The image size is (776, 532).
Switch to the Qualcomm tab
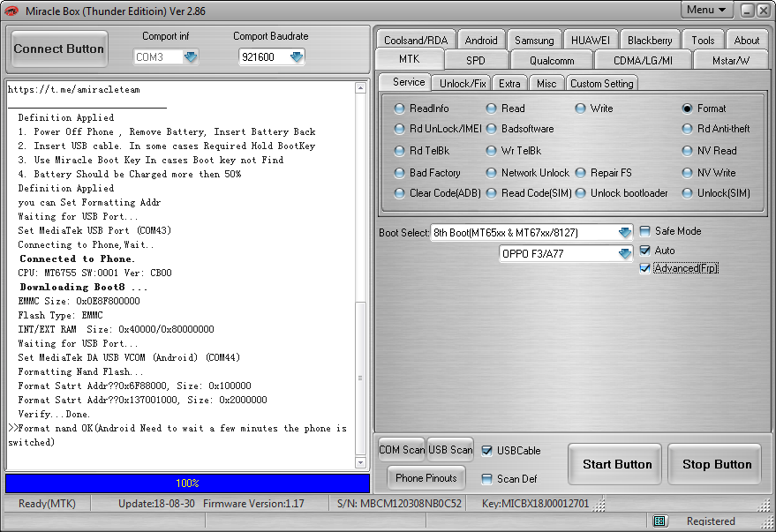coord(552,60)
